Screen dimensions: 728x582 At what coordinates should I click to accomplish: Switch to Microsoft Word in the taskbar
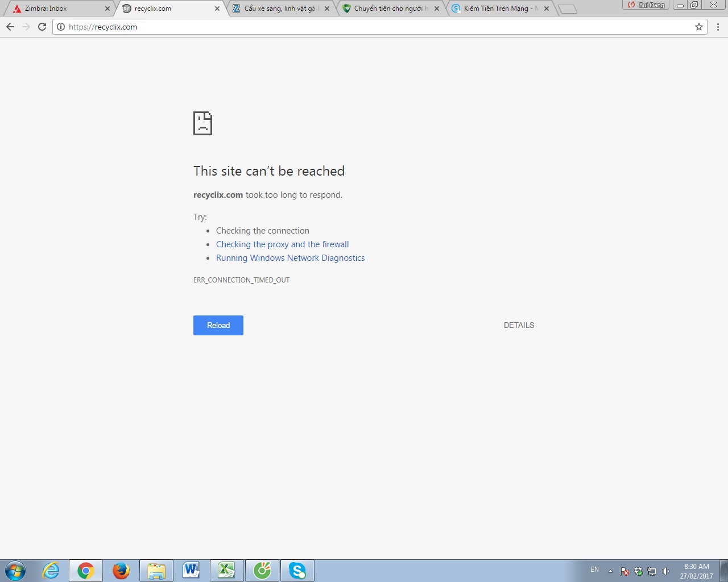click(192, 571)
